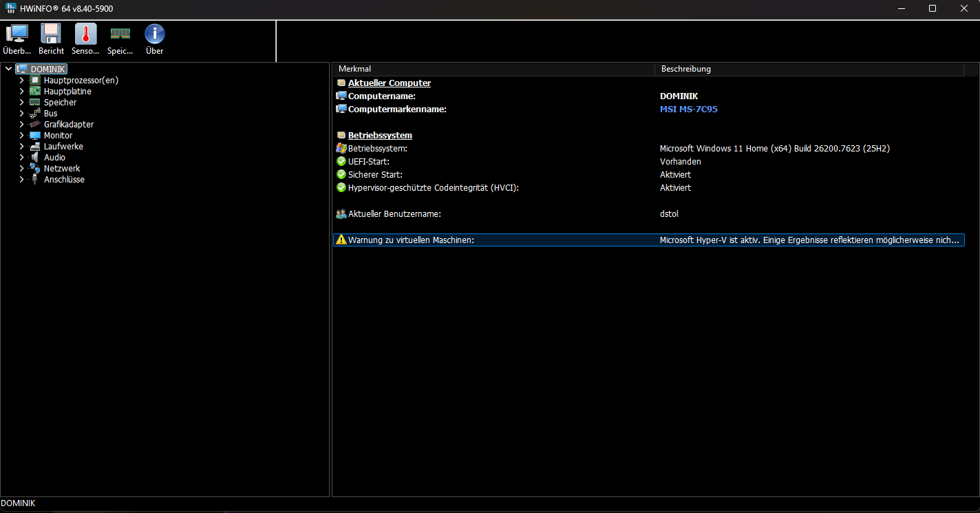The width and height of the screenshot is (980, 513).
Task: Click the green check beside Sicherer Start
Action: (x=341, y=174)
